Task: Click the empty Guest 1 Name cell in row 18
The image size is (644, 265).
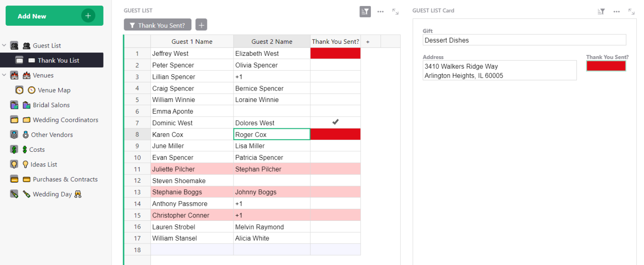Action: pos(192,250)
